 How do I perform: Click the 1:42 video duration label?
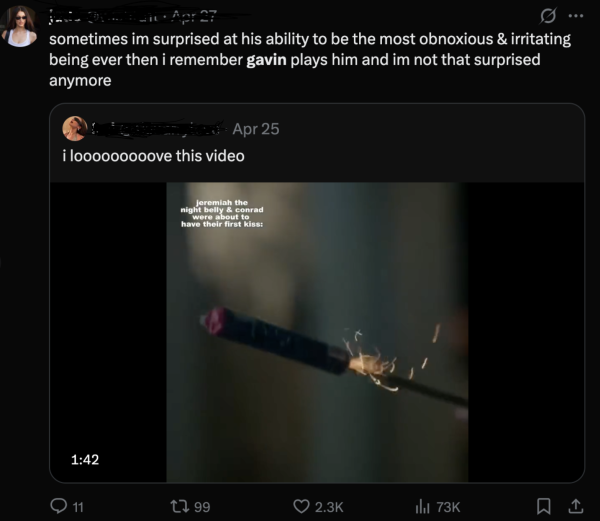(85, 459)
